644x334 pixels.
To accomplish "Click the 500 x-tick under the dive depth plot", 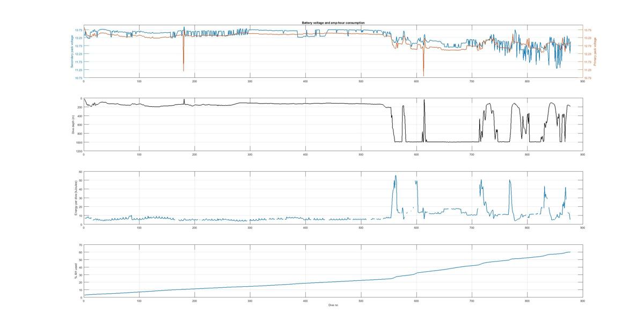I will point(361,155).
